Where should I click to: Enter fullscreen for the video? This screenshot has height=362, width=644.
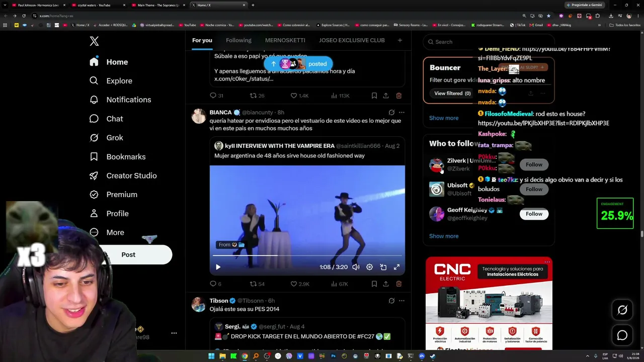[396, 267]
